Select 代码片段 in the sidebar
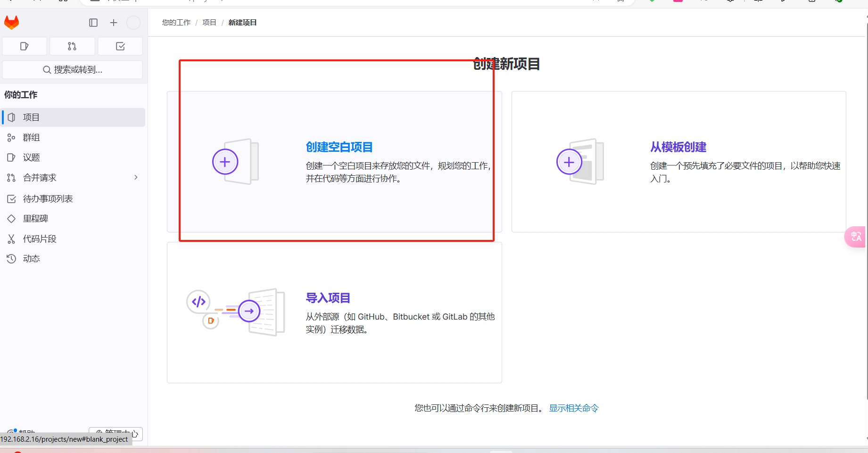The image size is (868, 453). point(74,239)
